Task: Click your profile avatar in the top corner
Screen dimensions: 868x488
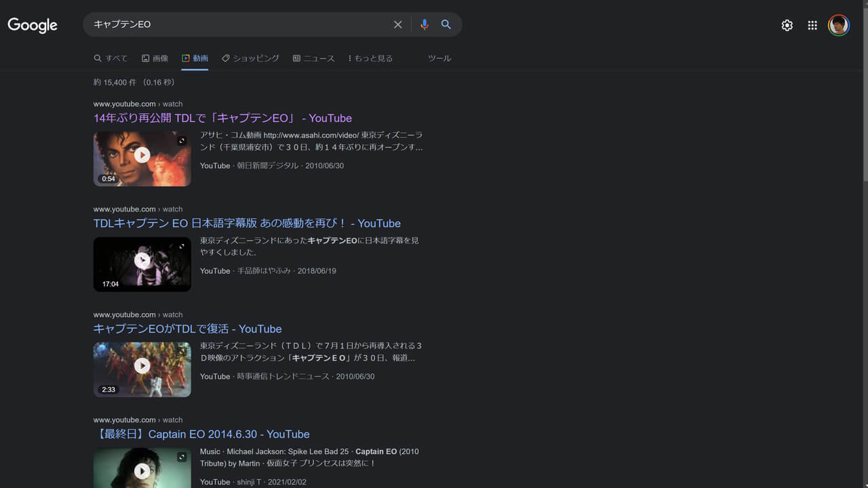Action: [839, 24]
